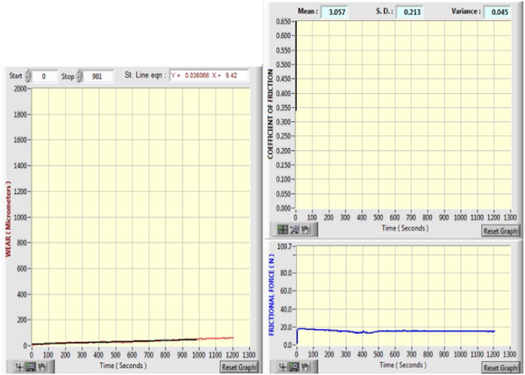Click the COEFFICIENT OF FRICTION axis label
This screenshot has height=375, width=525.
271,114
